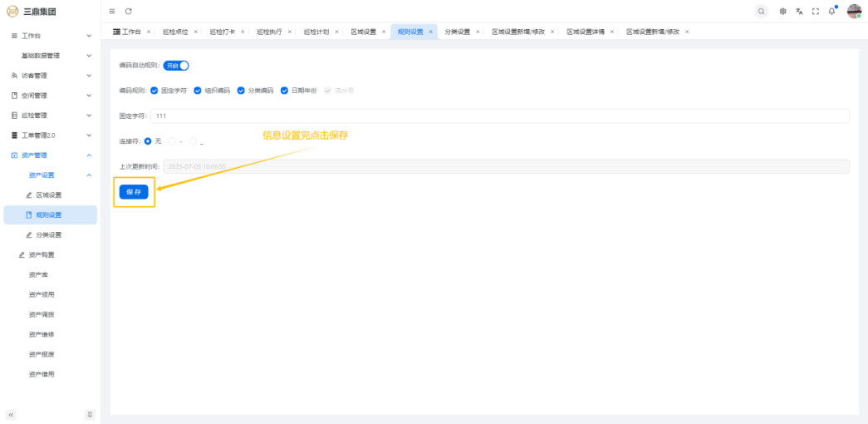
Task: Click the 固定字符 input field
Action: pos(498,116)
